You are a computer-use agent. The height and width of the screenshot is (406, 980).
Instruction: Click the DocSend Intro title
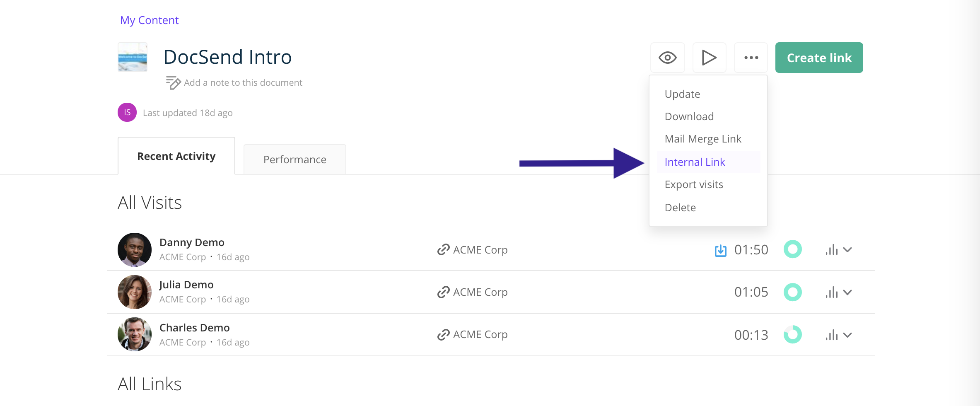pyautogui.click(x=227, y=57)
